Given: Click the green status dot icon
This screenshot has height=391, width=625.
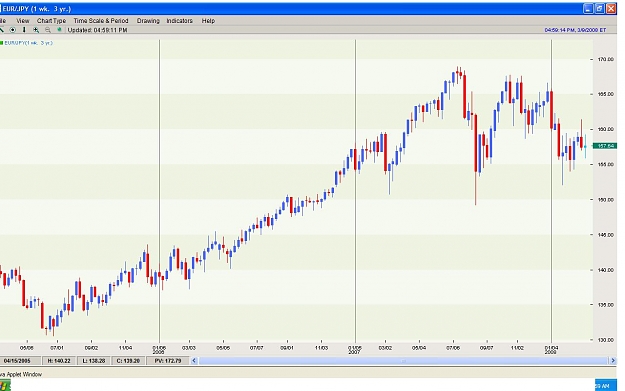Looking at the screenshot, I should 59,29.
